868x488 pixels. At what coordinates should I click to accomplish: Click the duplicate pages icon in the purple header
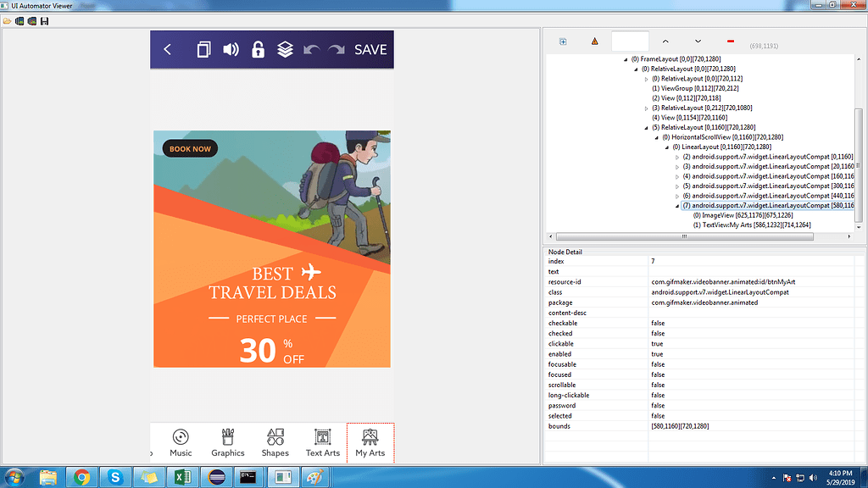tap(203, 50)
